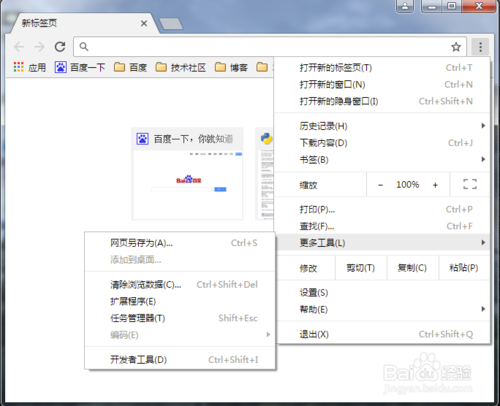Click the user profile icon in title bar
This screenshot has height=406, width=500.
[405, 6]
